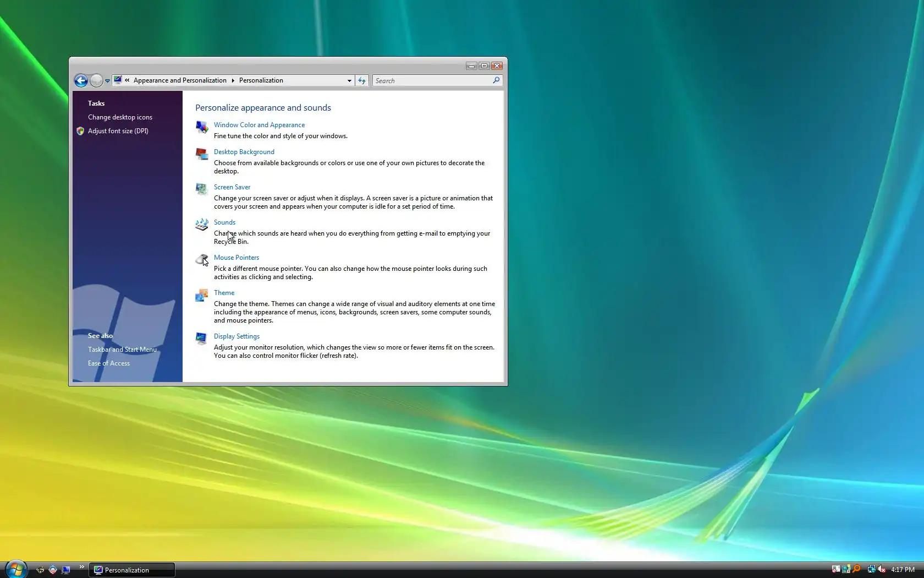Open the address bar history dropdown
The image size is (924, 578).
point(349,81)
